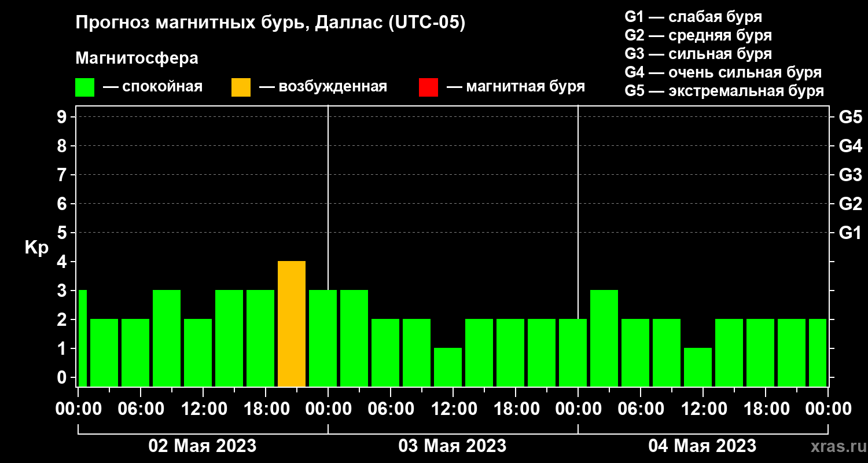
Task: Click the final '00:00' label ending 04 Мая
Action: (x=827, y=409)
